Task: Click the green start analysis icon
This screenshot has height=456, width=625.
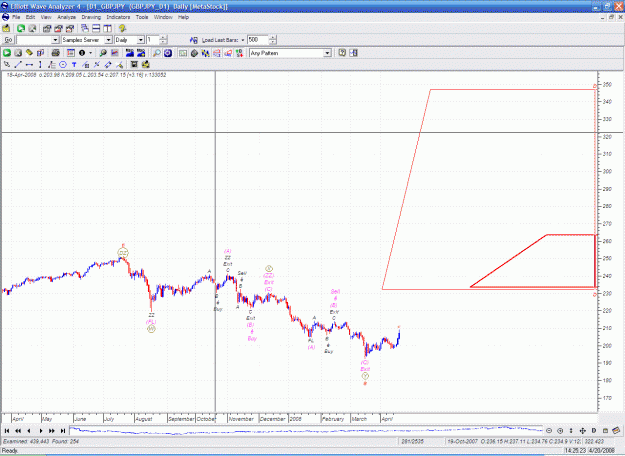Action: [7, 53]
